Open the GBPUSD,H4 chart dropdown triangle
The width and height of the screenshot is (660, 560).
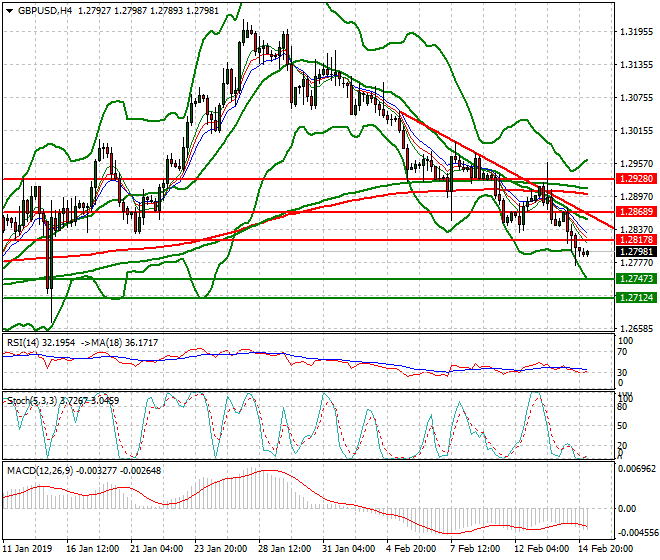tap(9, 11)
